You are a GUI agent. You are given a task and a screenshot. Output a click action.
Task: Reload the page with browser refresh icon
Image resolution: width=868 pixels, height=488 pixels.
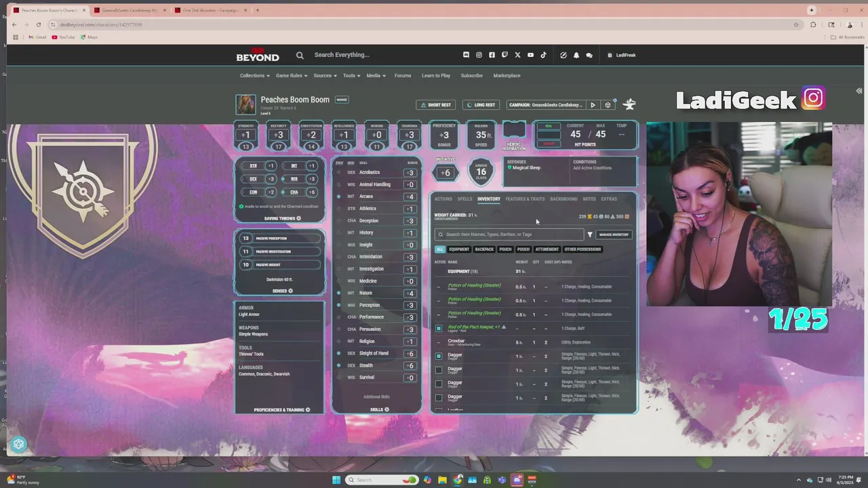39,24
